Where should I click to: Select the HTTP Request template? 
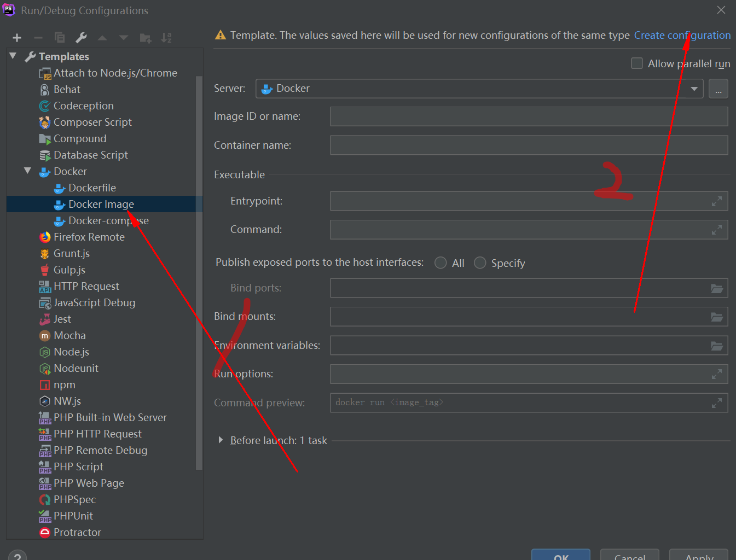click(x=104, y=287)
